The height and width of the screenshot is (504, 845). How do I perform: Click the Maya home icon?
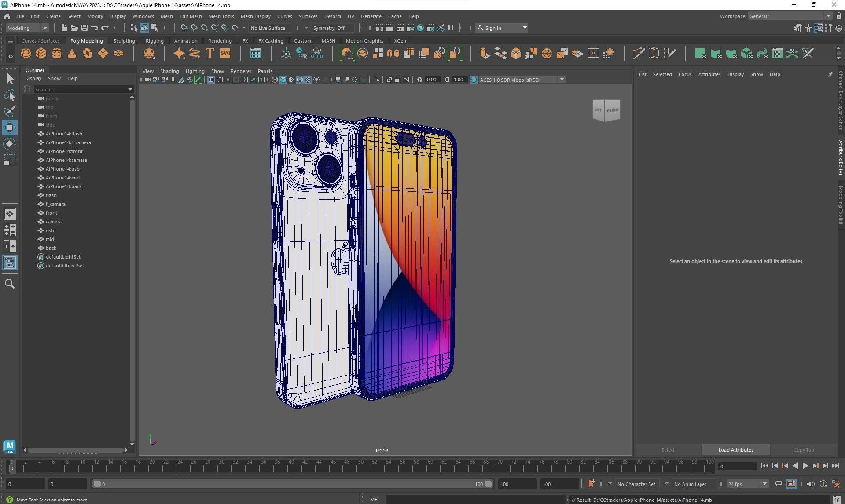pyautogui.click(x=7, y=16)
